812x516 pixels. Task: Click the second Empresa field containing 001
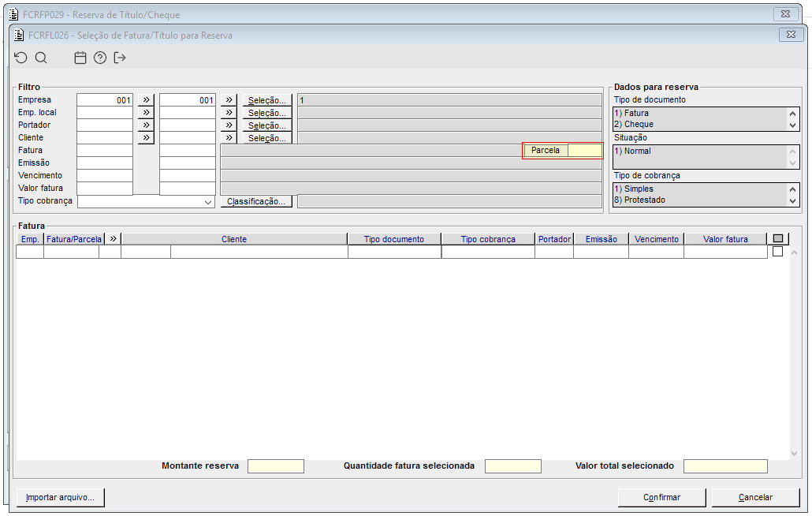tap(188, 100)
